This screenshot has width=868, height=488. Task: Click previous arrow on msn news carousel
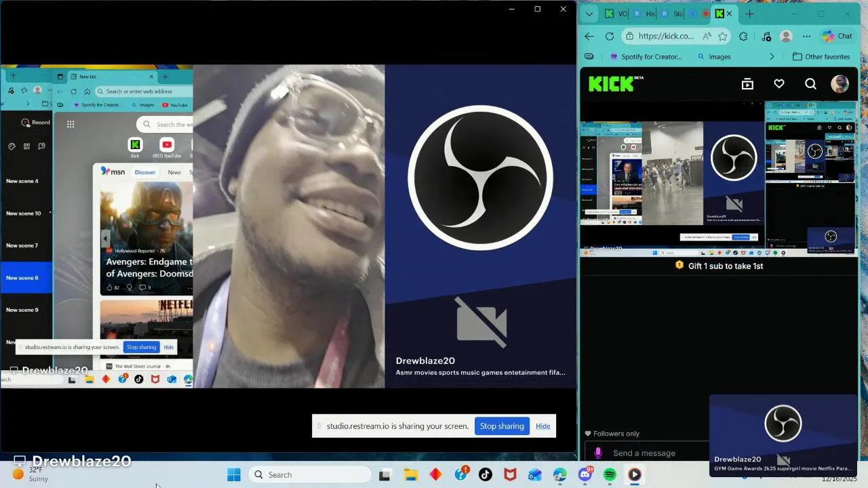click(105, 239)
